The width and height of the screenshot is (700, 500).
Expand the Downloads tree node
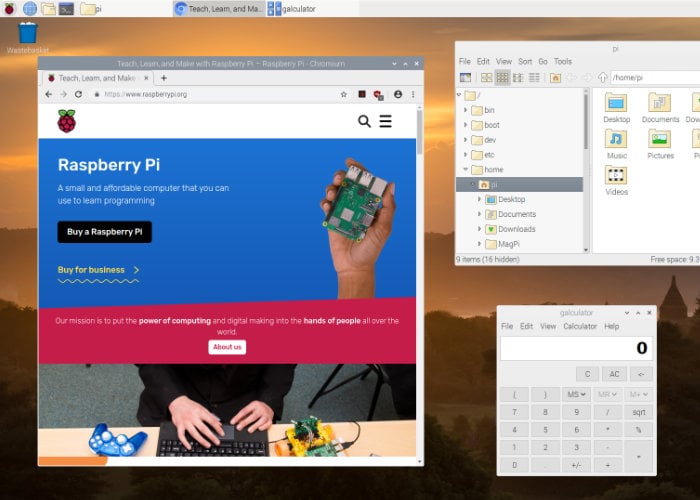[479, 229]
